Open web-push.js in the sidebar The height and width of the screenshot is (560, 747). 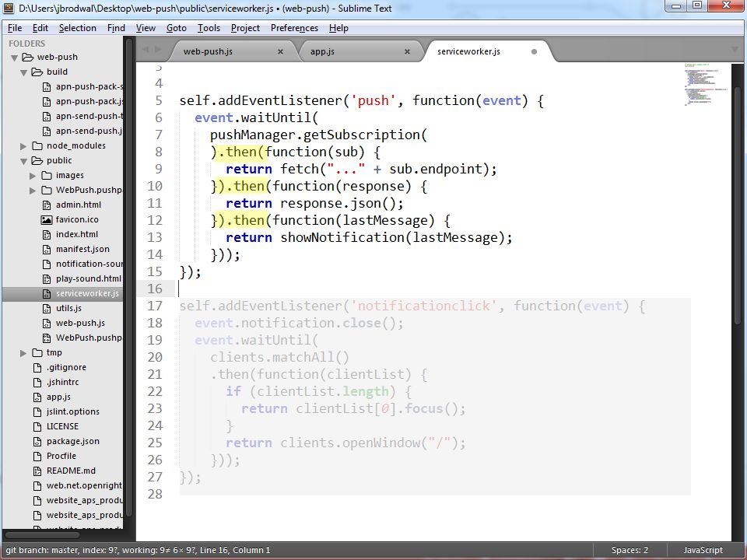[x=80, y=323]
